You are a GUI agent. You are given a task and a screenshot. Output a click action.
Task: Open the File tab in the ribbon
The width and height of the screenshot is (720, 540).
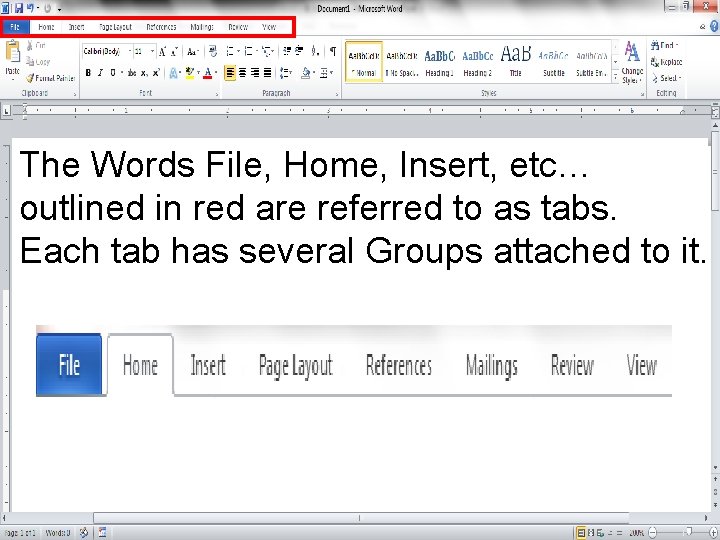tap(15, 27)
